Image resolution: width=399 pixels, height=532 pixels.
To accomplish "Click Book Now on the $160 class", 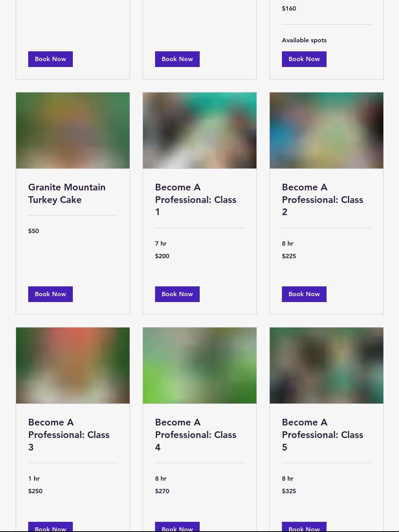I will (x=304, y=59).
